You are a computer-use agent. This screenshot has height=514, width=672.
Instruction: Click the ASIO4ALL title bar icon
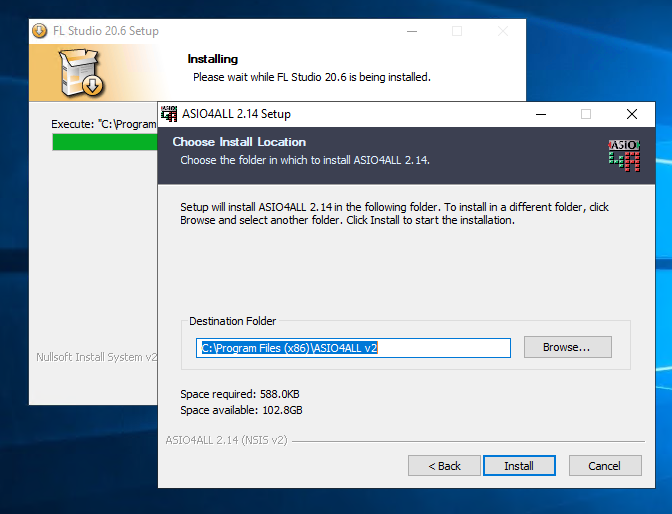tap(169, 114)
